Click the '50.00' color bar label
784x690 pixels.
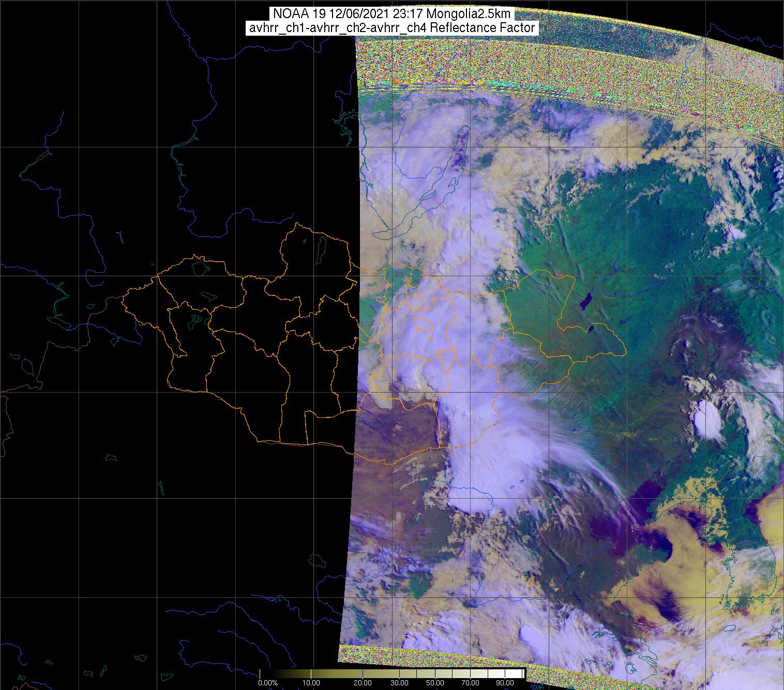coord(436,684)
